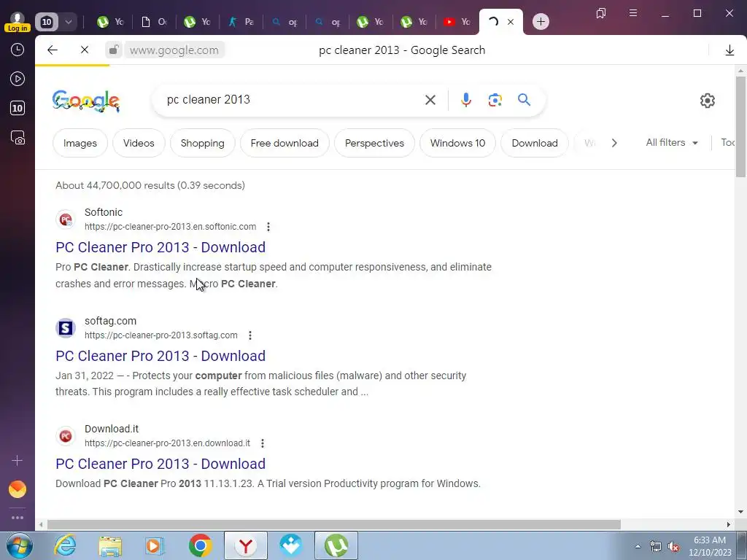Switch to the YouTube tab
The height and width of the screenshot is (560, 747).
[x=457, y=22]
